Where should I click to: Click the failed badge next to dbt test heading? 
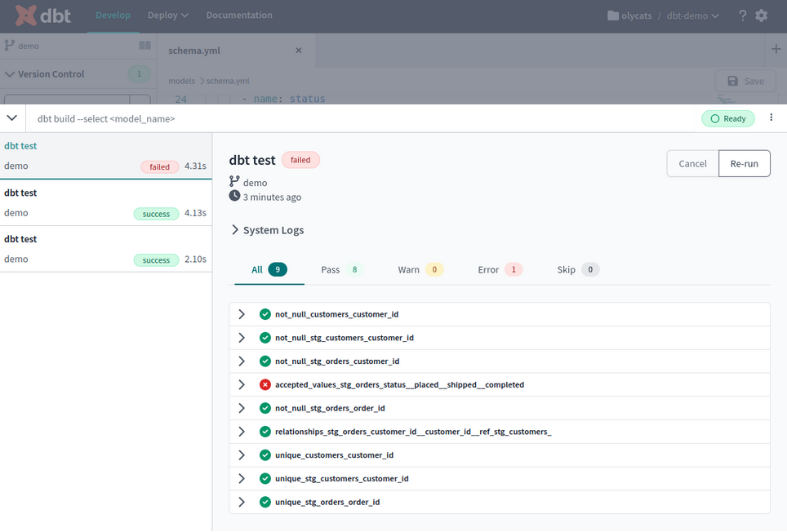[x=300, y=160]
